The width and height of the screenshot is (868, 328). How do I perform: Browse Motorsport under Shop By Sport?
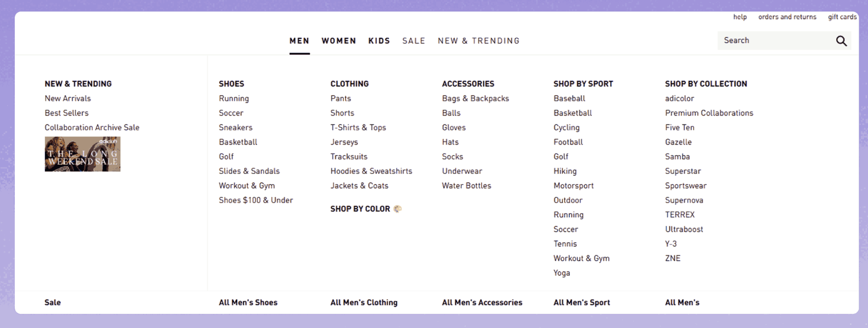click(573, 185)
